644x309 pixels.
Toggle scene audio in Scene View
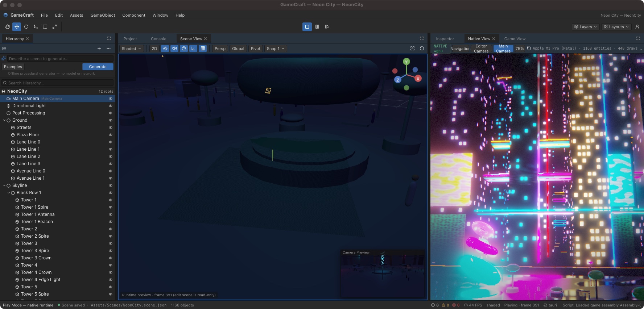174,49
